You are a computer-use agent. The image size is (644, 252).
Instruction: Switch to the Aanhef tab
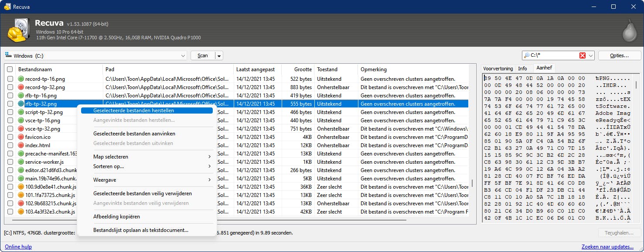544,68
